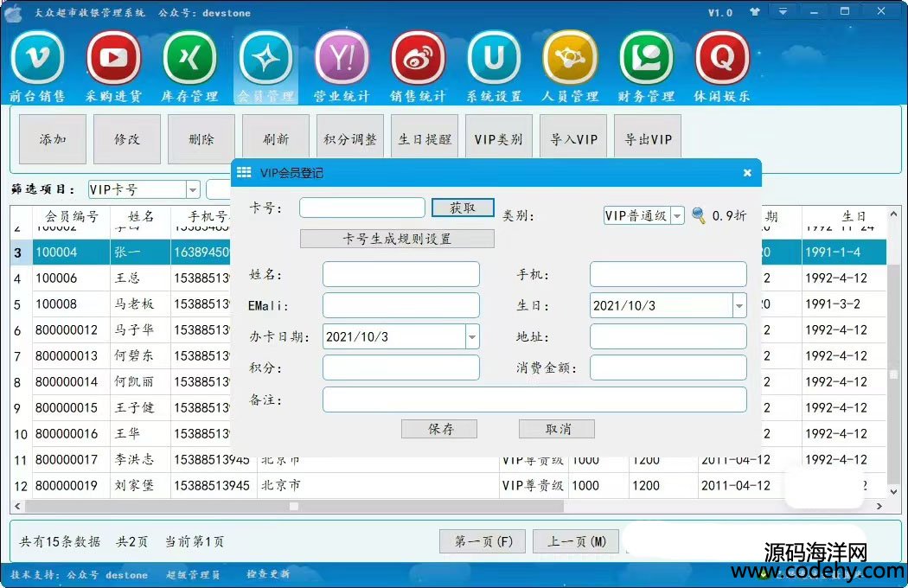Click the 获取 card number button
Viewport: 908px width, 588px height.
(x=463, y=208)
